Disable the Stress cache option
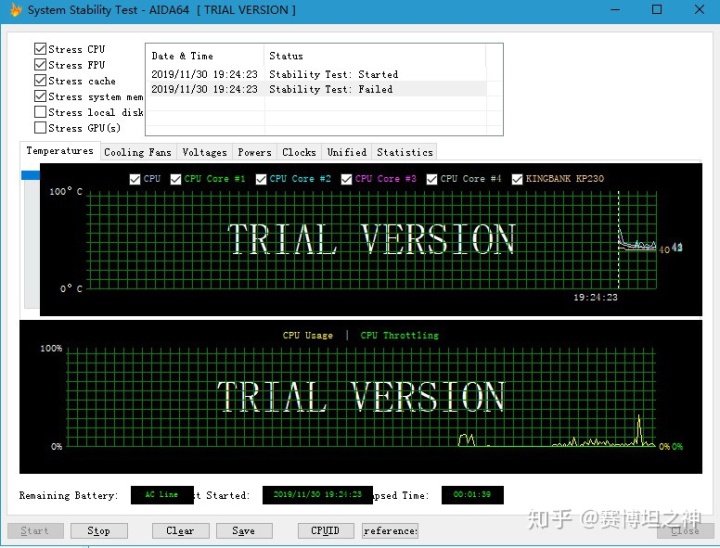 coord(40,80)
